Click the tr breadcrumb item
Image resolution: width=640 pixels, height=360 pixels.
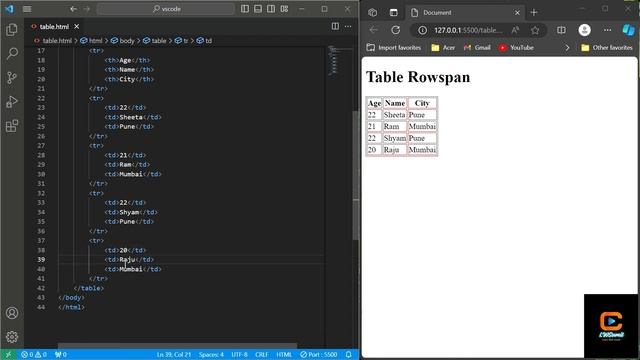[x=182, y=41]
